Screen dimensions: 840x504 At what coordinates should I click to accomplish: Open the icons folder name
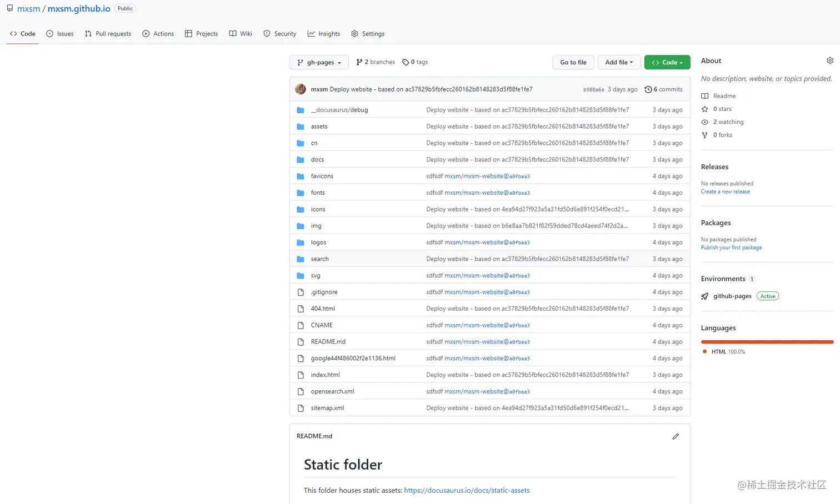point(318,209)
